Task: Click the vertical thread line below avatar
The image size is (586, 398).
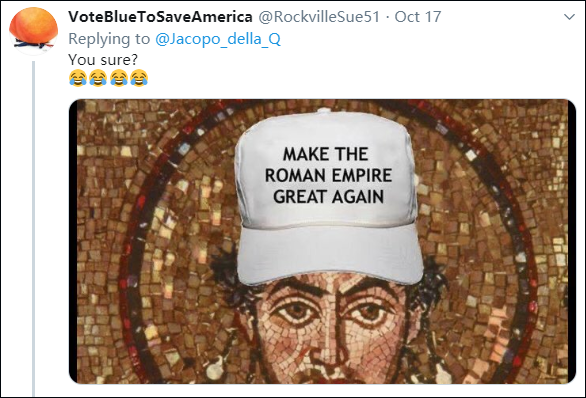Action: point(34,228)
